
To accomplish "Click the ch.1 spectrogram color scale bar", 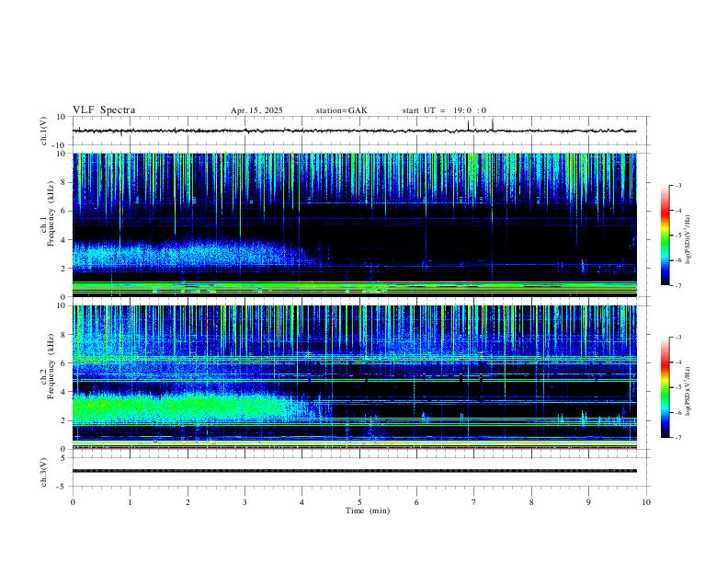I will click(665, 236).
